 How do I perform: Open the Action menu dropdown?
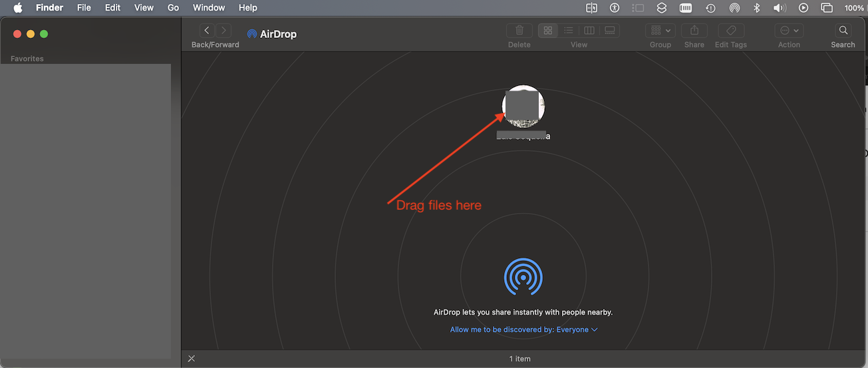point(790,31)
